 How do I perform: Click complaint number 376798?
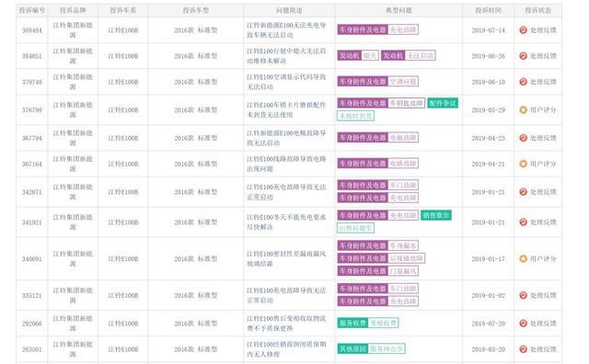coord(32,110)
